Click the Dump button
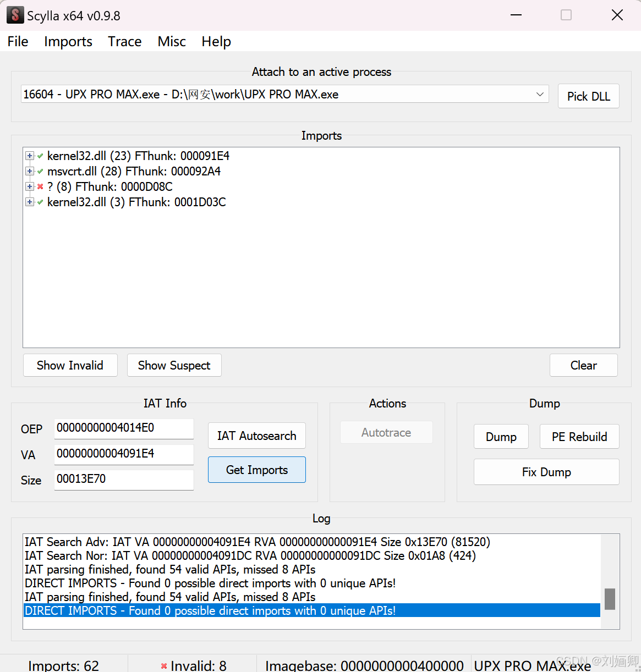The width and height of the screenshot is (641, 672). (501, 437)
